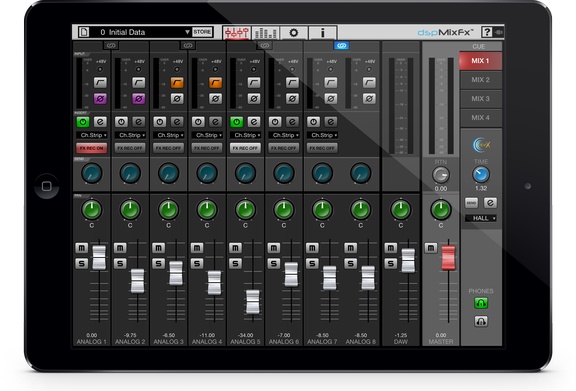Open the new file document icon

tap(84, 32)
